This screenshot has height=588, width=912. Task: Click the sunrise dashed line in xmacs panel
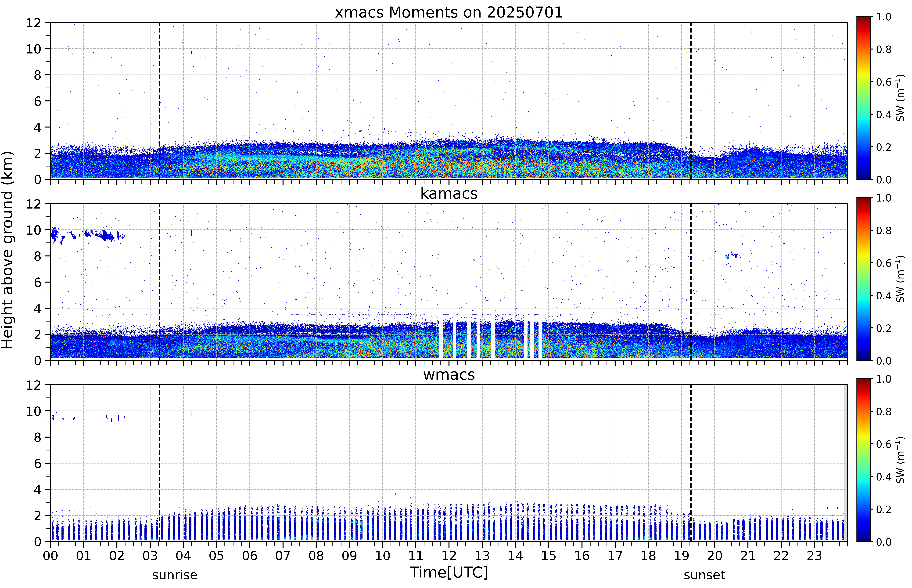[159, 101]
